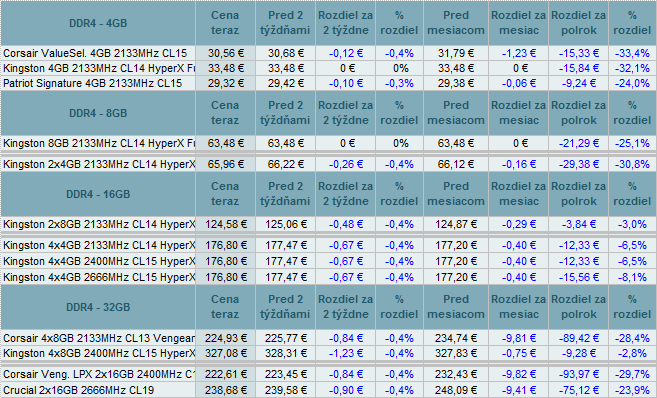Click the 30,56 € current price cell

[225, 53]
